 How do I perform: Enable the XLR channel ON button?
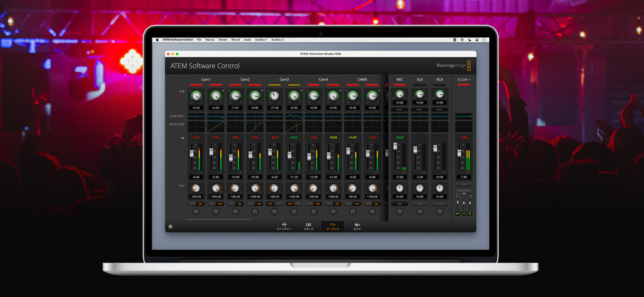click(419, 204)
